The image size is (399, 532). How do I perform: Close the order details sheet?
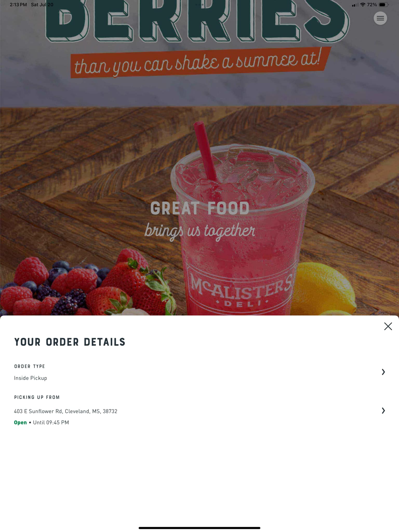(388, 326)
